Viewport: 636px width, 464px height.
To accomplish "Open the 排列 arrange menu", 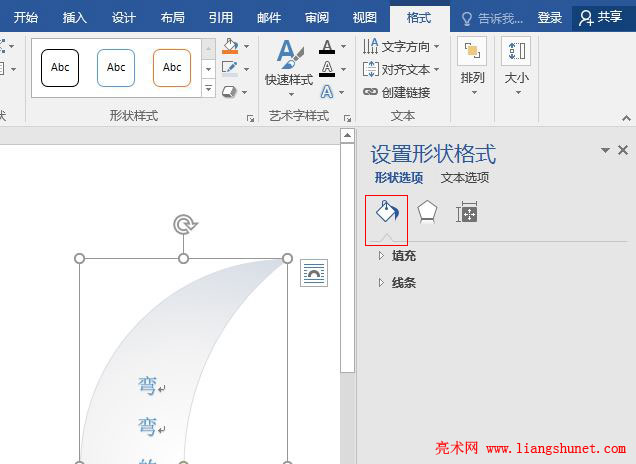I will (473, 67).
